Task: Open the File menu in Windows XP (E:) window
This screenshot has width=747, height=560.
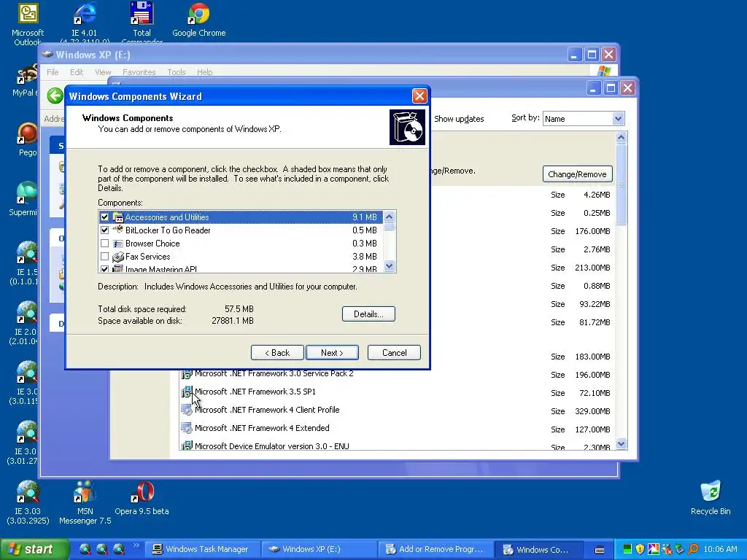Action: (x=53, y=72)
